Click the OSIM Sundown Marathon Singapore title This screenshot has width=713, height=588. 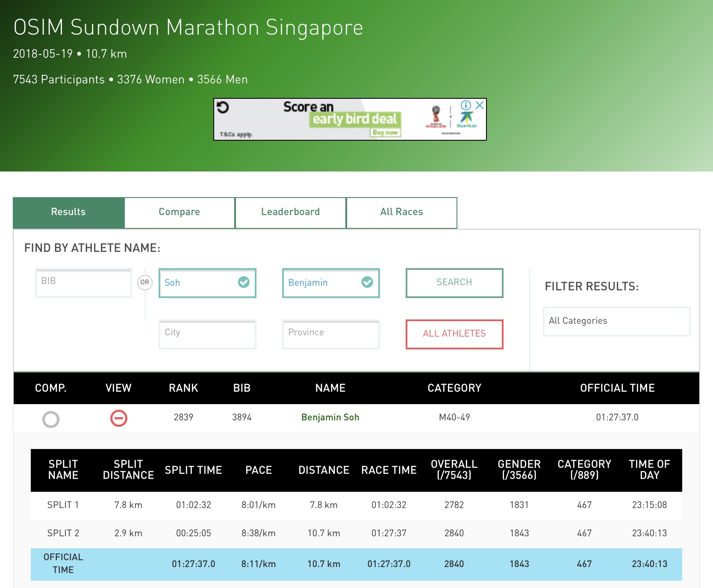click(189, 28)
